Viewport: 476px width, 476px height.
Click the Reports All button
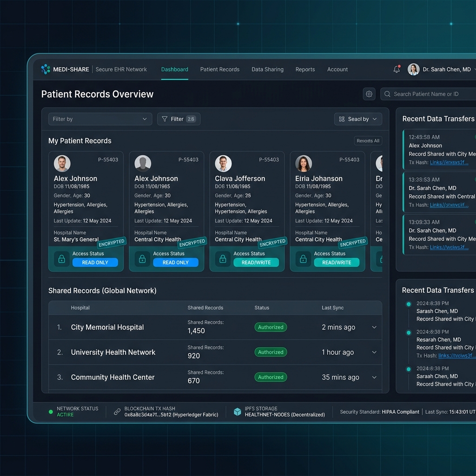[x=368, y=140]
